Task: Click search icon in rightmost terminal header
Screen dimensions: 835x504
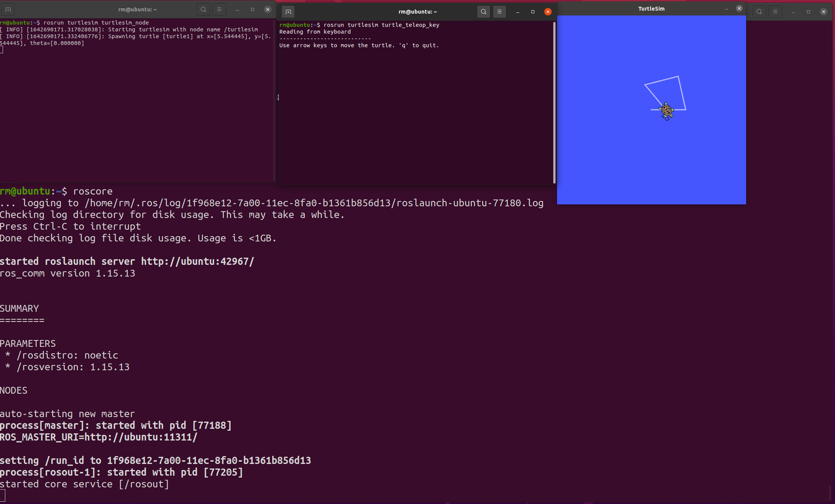Action: 759,12
